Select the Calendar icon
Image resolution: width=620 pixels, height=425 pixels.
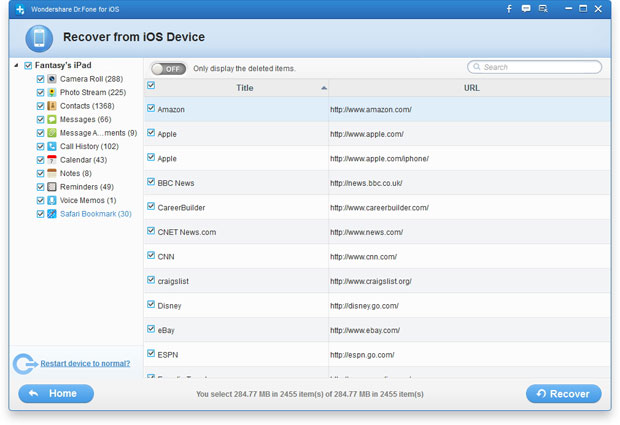click(52, 160)
